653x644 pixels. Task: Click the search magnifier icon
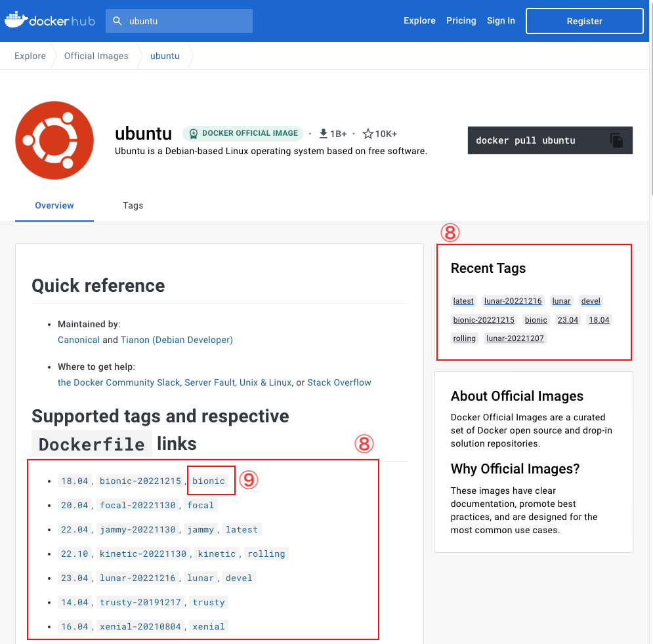click(117, 21)
